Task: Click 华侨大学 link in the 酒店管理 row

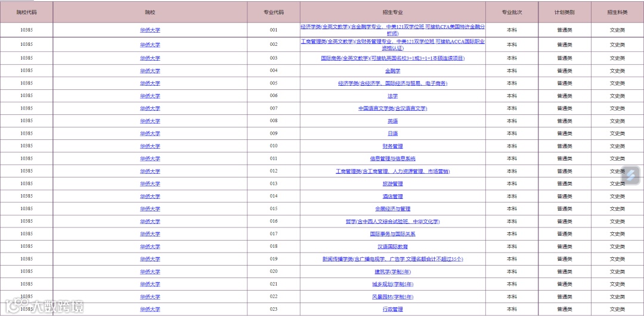Action: point(150,197)
